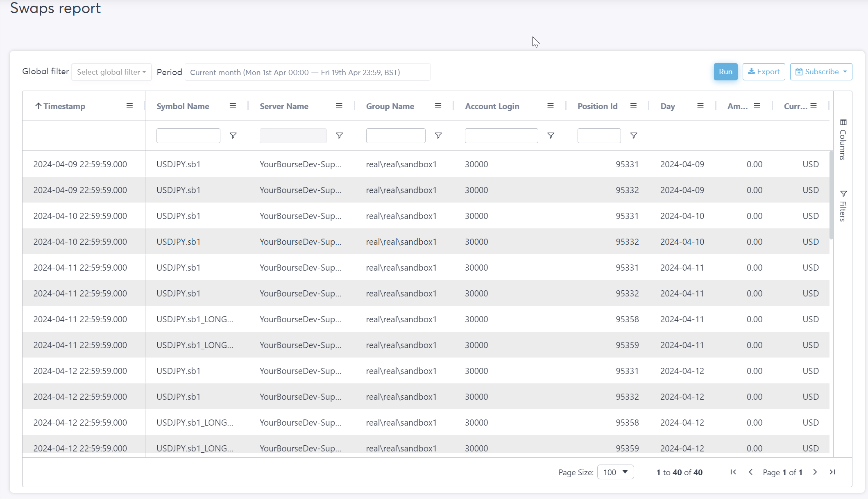The image size is (868, 499).
Task: Click USDJPY.sb1_LONG... for position 95359 on 2024-04-11
Action: (195, 345)
